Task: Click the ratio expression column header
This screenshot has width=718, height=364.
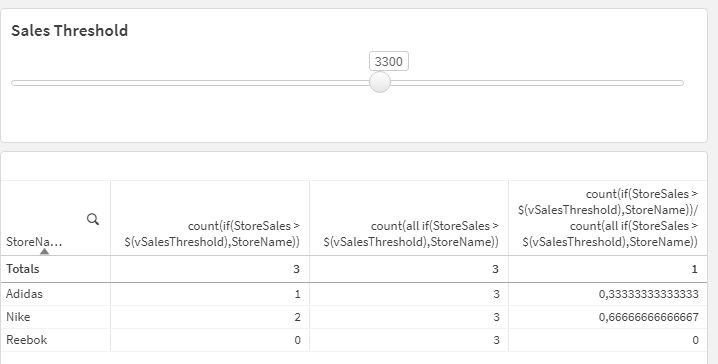Action: point(608,218)
